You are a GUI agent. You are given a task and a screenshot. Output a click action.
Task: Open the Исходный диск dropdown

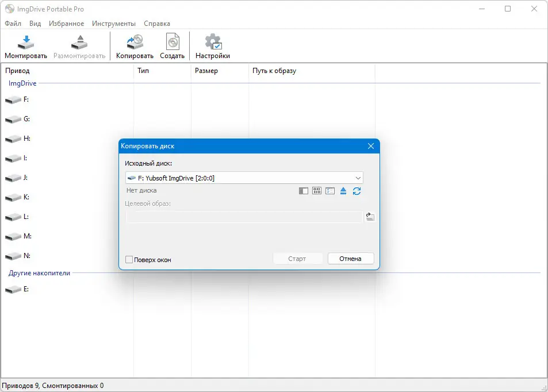244,178
